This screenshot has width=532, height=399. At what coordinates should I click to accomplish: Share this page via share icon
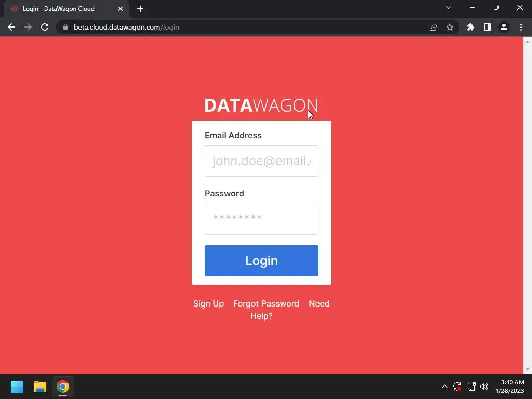[433, 27]
